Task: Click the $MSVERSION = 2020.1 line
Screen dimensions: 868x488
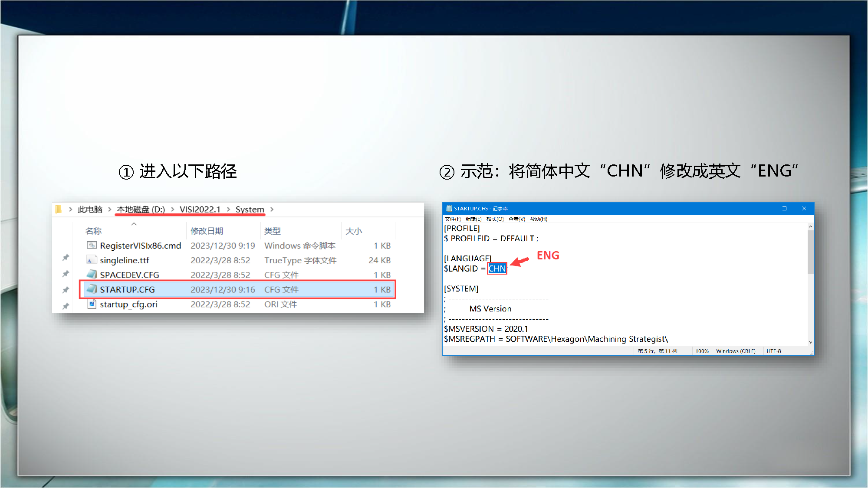Action: pos(486,329)
